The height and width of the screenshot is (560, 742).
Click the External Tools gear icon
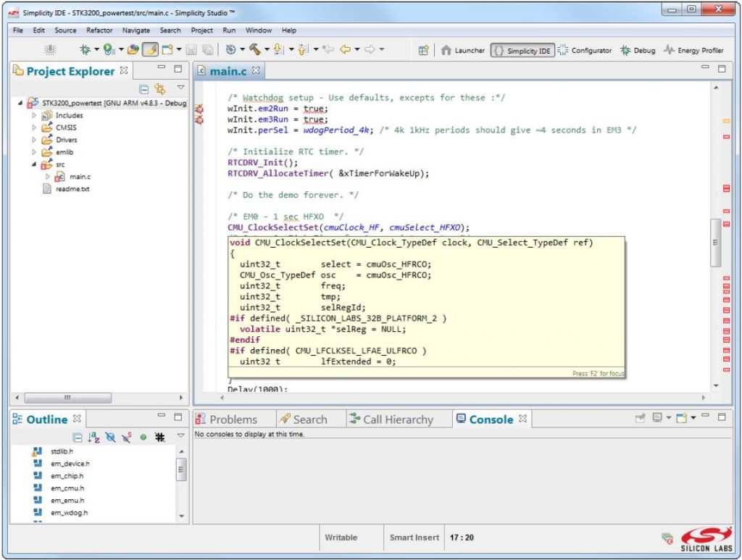[230, 49]
